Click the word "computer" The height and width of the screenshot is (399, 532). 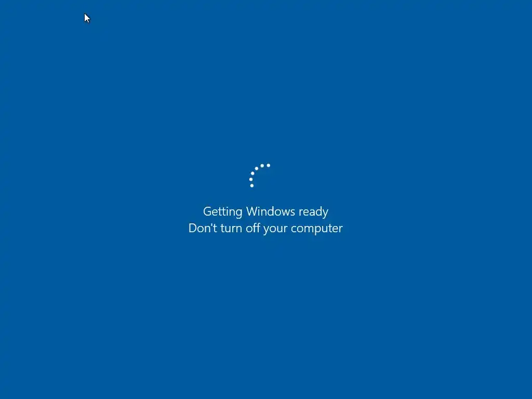tap(317, 229)
